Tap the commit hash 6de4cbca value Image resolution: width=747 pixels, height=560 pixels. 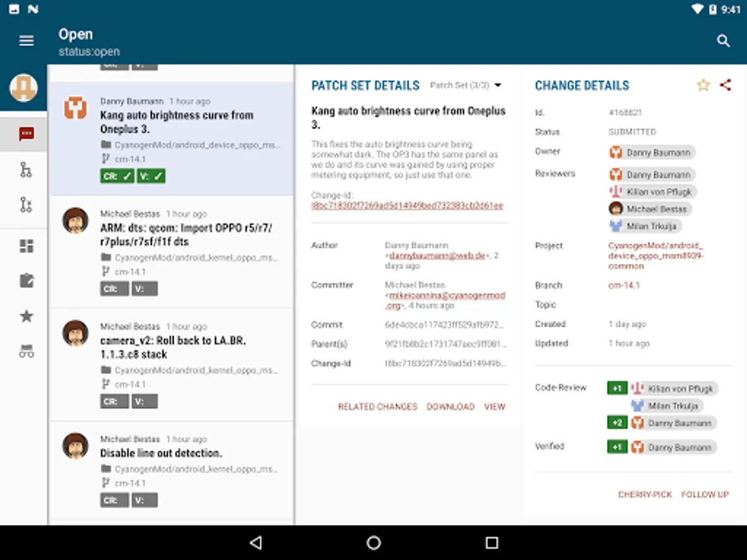coord(445,325)
